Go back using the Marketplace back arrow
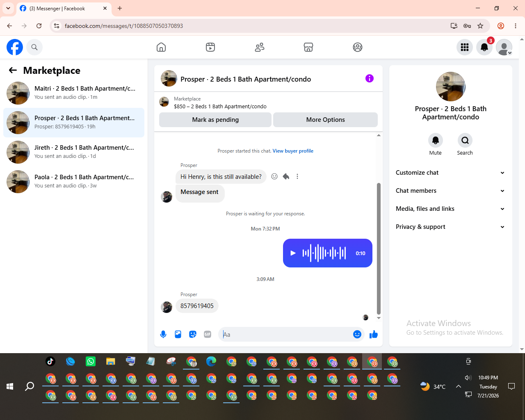The height and width of the screenshot is (420, 525). 13,70
